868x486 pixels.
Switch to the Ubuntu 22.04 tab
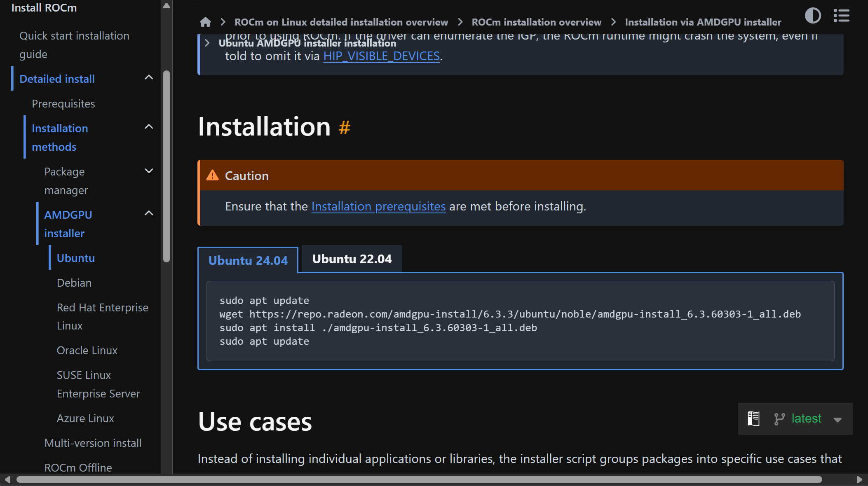point(352,259)
